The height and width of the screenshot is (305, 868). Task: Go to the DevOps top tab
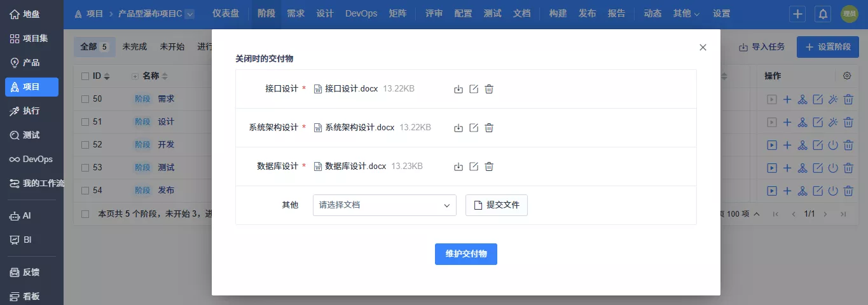tap(361, 14)
